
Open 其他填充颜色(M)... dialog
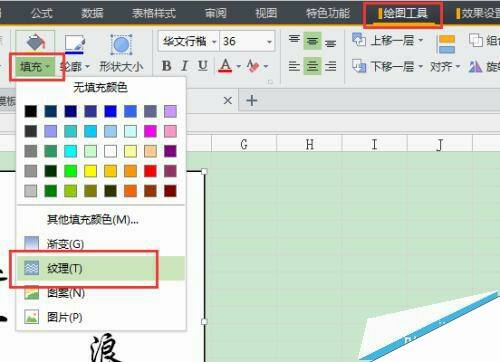coord(93,219)
